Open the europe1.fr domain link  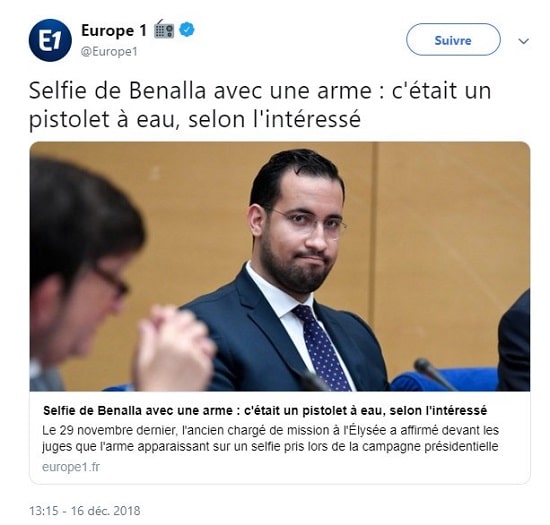tap(71, 467)
